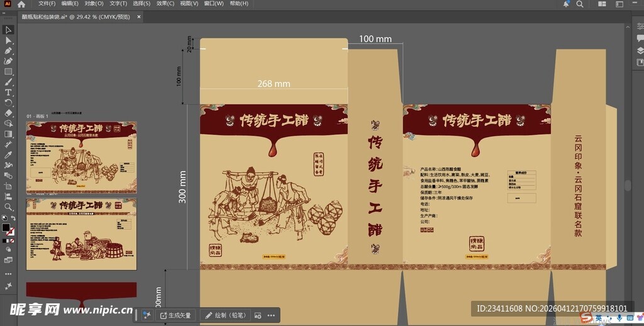Set paint to None in toolbar
644x326 pixels.
tap(11, 240)
